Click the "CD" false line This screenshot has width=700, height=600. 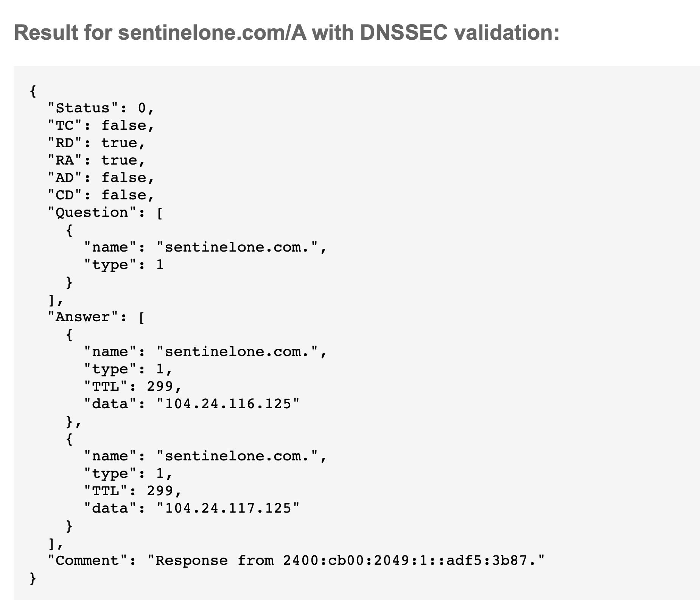point(101,195)
